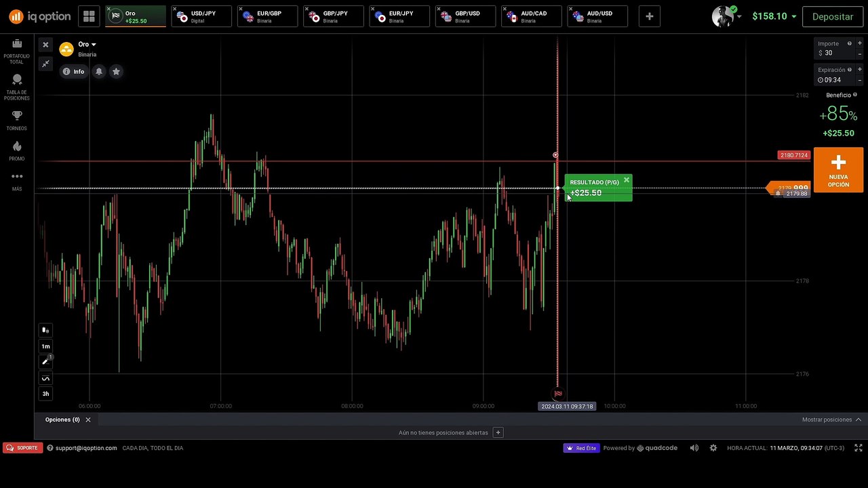
Task: Open the account balance $158.10 dropdown
Action: coord(774,16)
